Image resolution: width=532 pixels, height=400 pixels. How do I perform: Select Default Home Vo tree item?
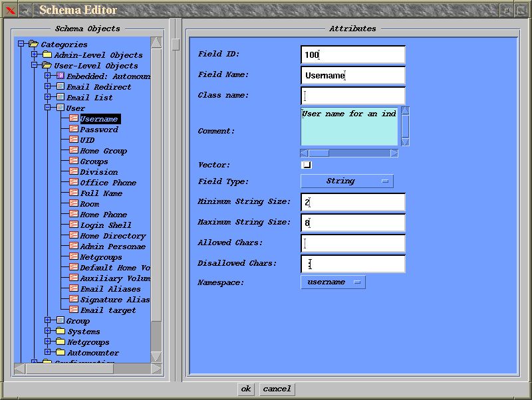click(114, 268)
